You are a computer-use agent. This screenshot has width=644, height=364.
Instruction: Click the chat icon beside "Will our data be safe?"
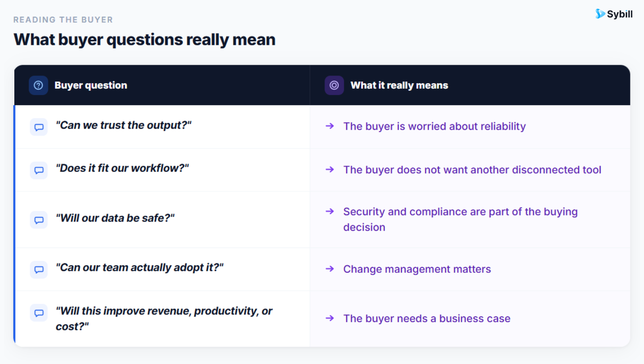(39, 220)
